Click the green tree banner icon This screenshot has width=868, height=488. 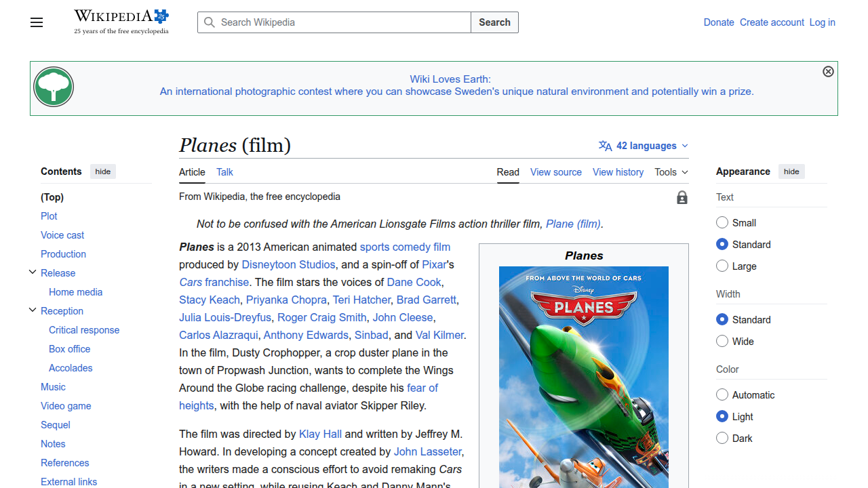[54, 87]
